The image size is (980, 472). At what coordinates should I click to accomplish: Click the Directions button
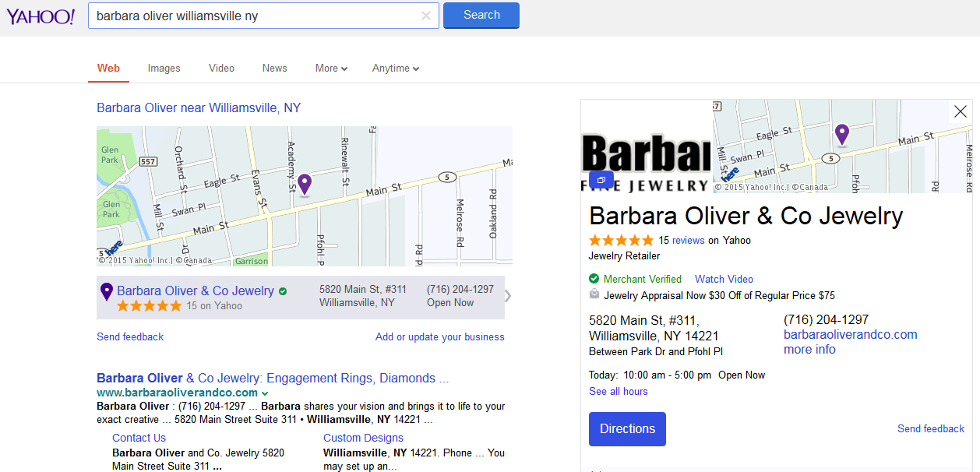pyautogui.click(x=627, y=429)
